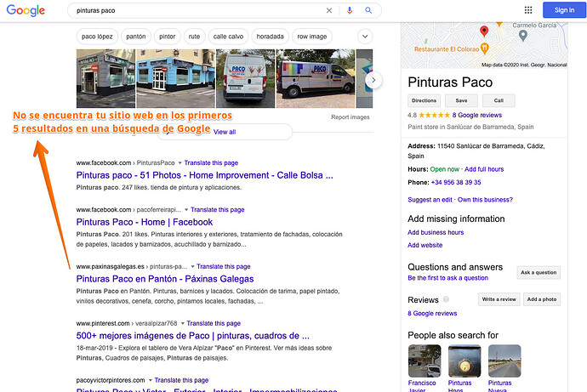This screenshot has width=587, height=392.
Task: Translate the pacoyvictorpintores.com result
Action: coord(181,380)
